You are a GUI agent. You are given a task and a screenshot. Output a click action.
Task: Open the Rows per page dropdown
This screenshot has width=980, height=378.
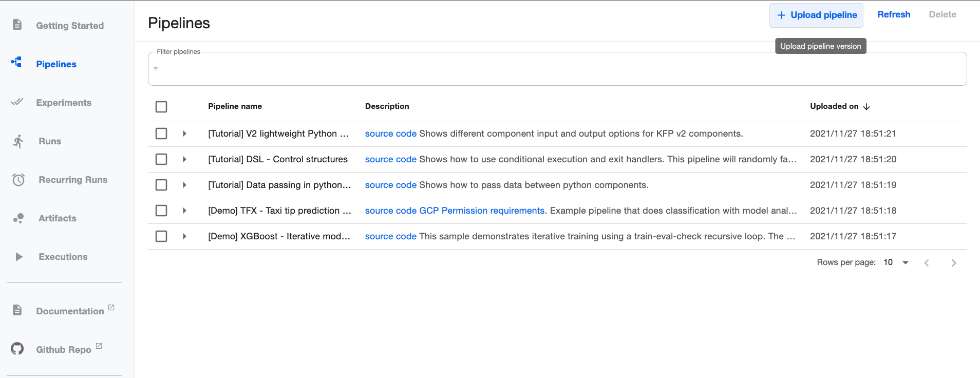coord(896,262)
